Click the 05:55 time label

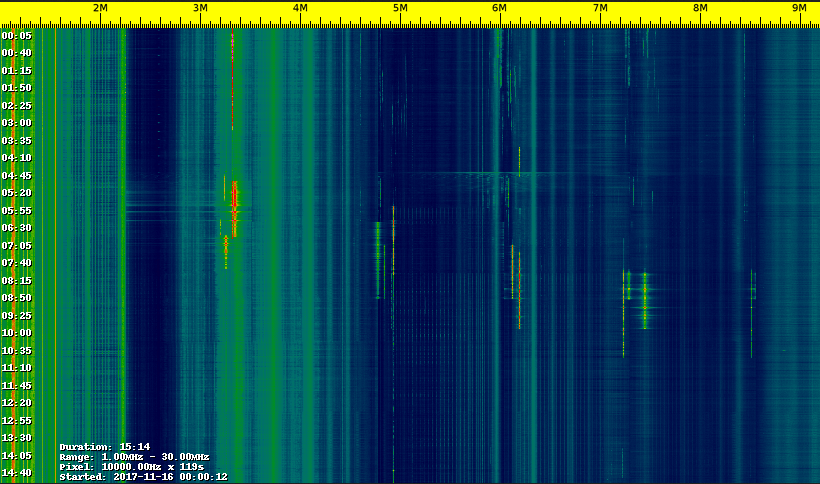point(17,211)
